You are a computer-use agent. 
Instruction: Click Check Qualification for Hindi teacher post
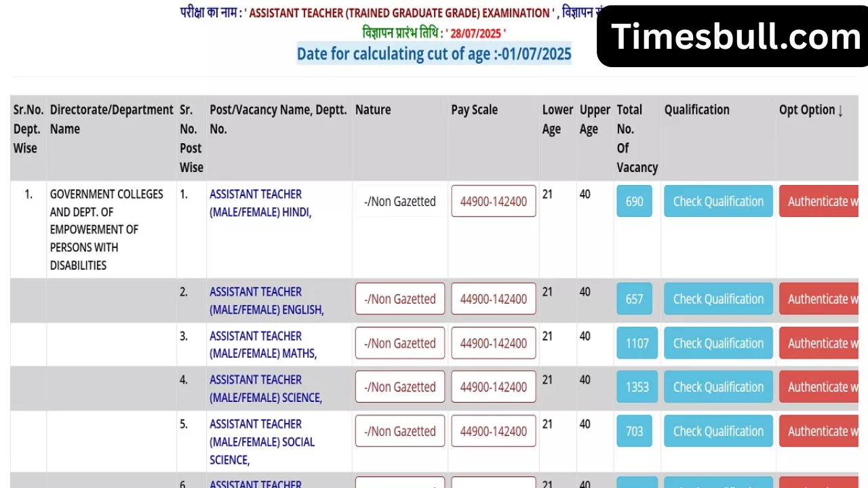pyautogui.click(x=718, y=201)
